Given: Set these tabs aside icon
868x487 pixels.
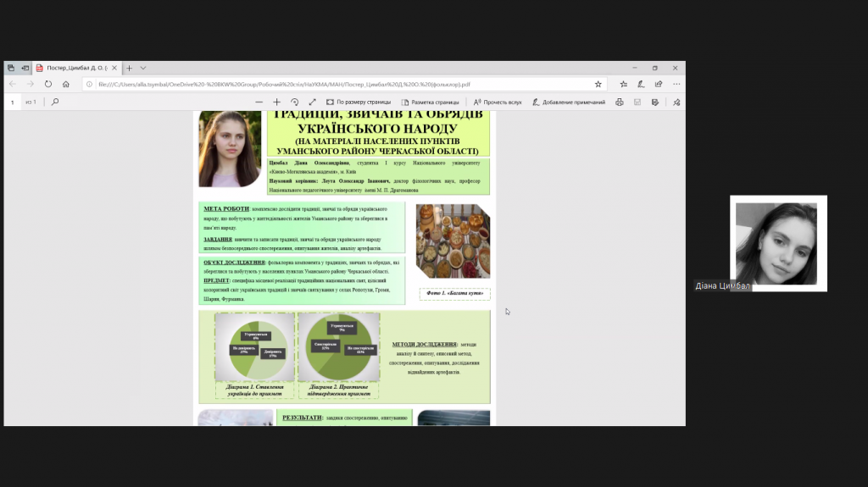Looking at the screenshot, I should click(x=25, y=68).
